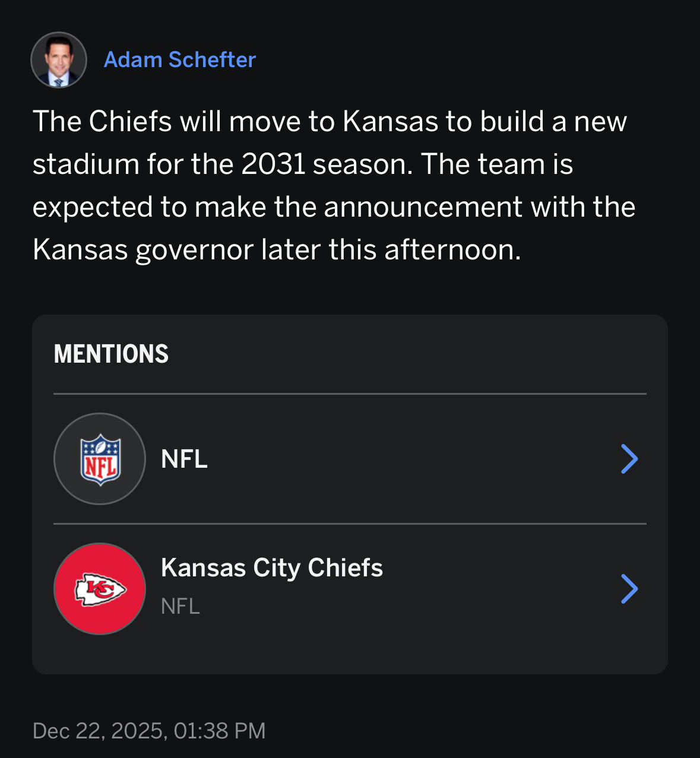Click the gray NFL subtitle under Chiefs
Screen dimensions: 700x758
(x=180, y=607)
